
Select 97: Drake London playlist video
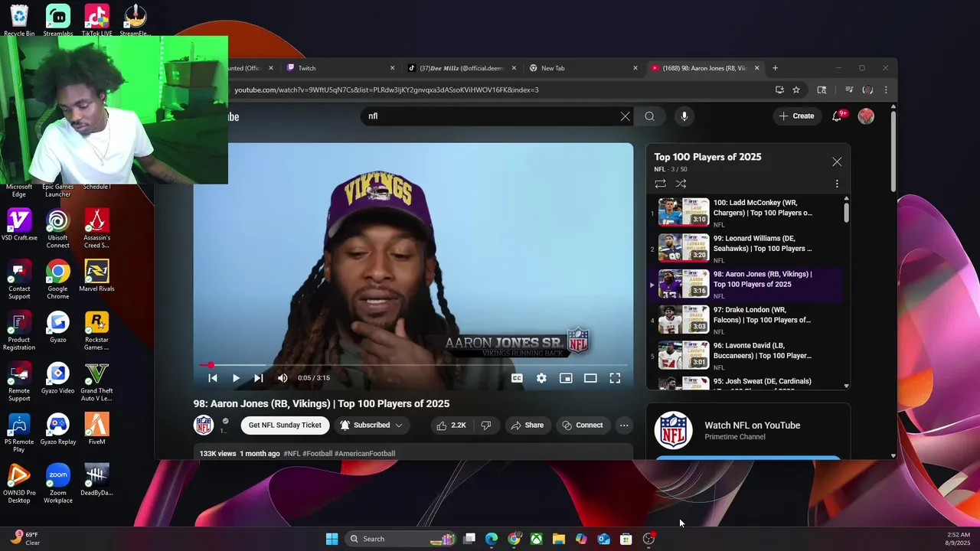(746, 320)
